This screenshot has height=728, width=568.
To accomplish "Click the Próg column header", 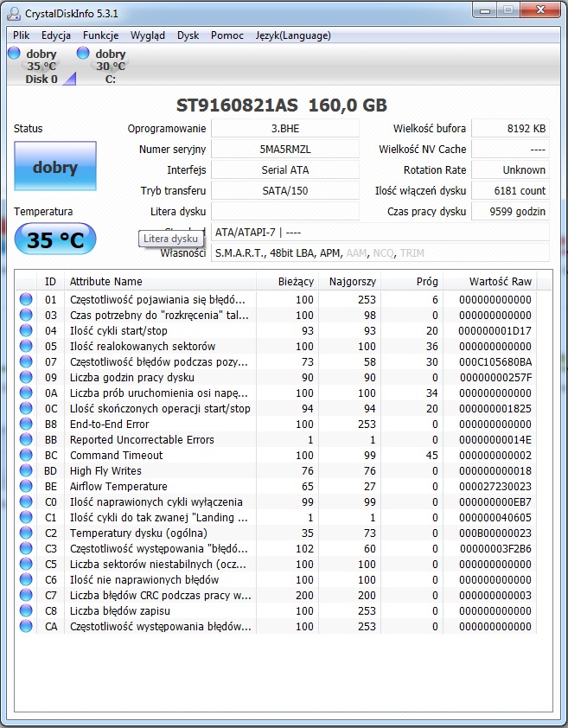I will click(412, 281).
